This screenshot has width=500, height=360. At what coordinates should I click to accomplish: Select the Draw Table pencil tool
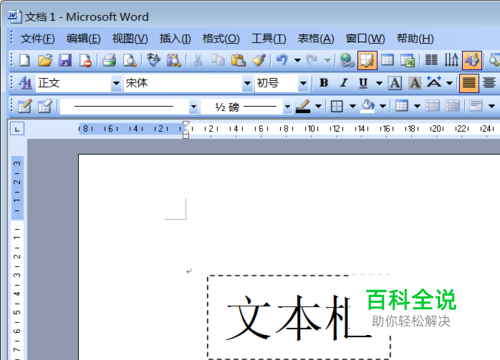[x=25, y=106]
